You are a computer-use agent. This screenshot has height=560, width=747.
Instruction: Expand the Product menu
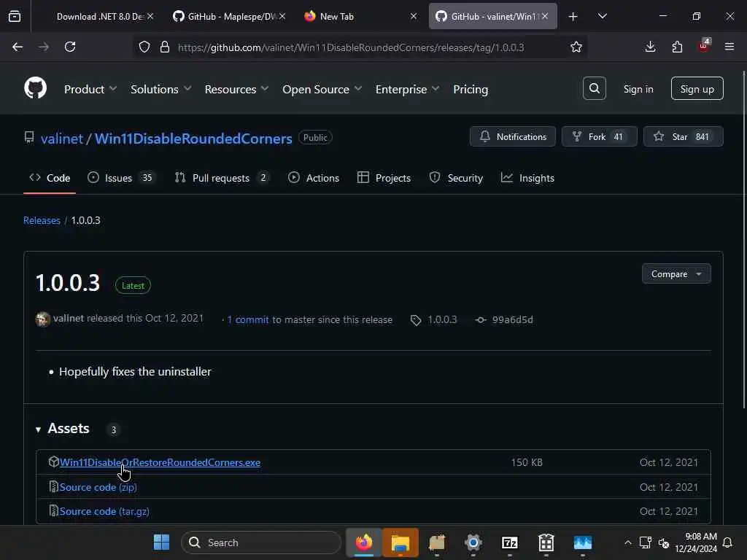(90, 89)
